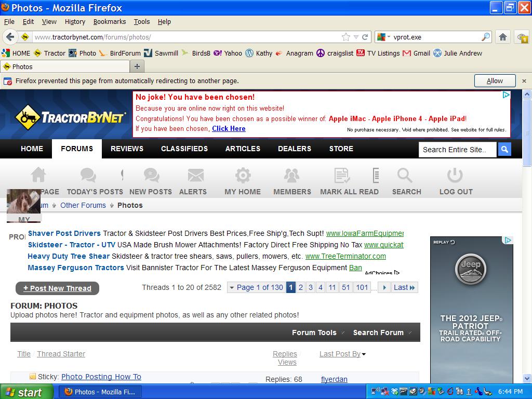Image resolution: width=532 pixels, height=399 pixels.
Task: Open the HOME bookmark in bookmarks toolbar
Action: (x=16, y=54)
